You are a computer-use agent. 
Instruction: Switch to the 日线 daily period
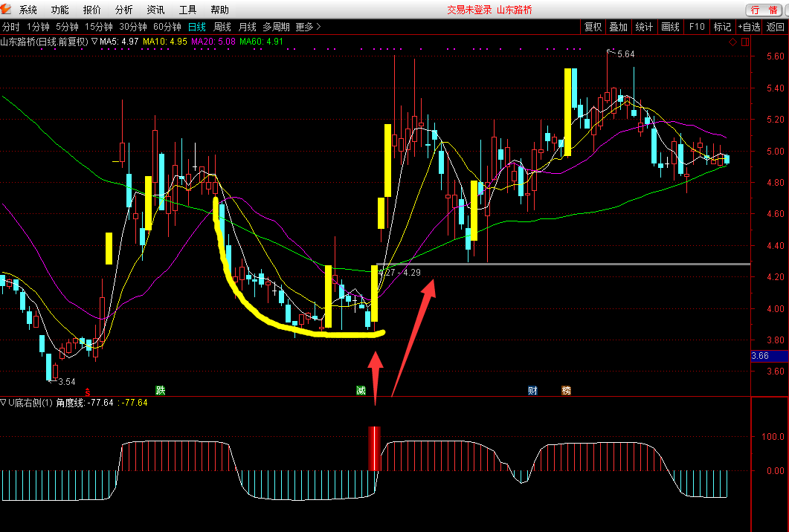coord(197,27)
